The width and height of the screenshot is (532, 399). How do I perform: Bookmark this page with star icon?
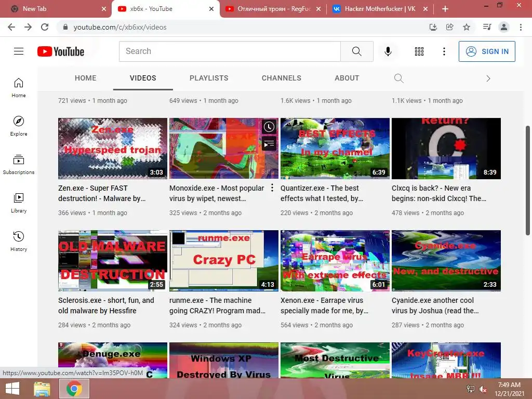(x=467, y=27)
